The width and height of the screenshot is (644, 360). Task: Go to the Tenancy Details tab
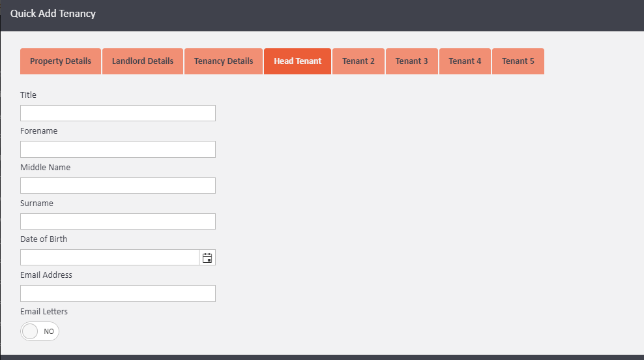[x=224, y=61]
